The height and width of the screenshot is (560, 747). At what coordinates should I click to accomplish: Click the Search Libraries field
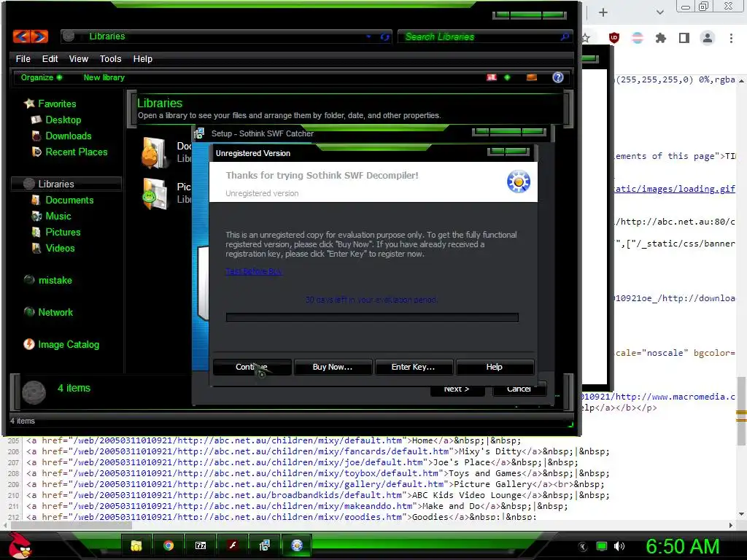coord(480,36)
